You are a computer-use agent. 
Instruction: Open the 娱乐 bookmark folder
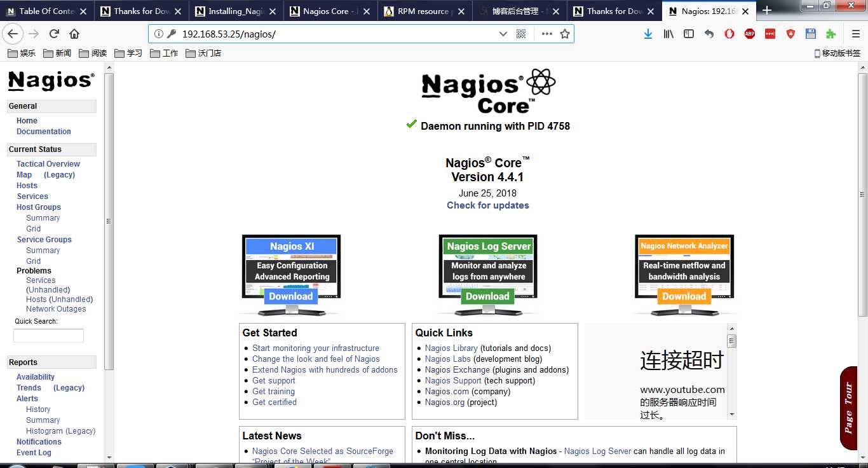pos(22,53)
